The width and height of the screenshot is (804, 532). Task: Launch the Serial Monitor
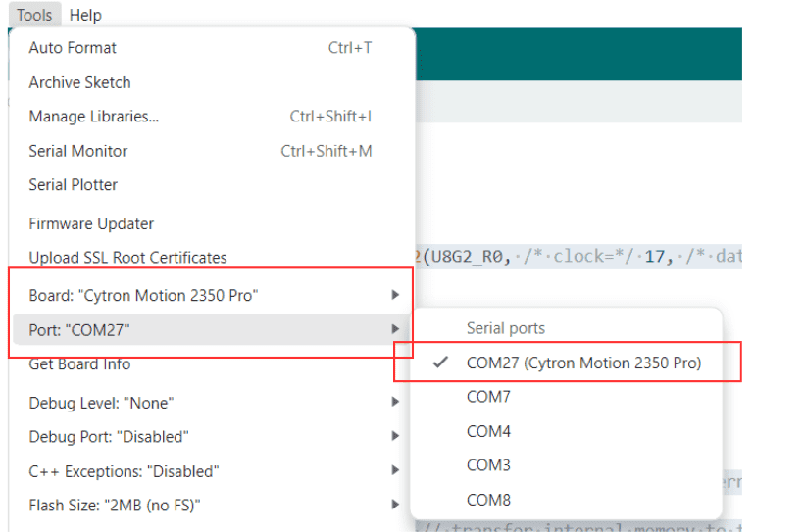pyautogui.click(x=78, y=151)
